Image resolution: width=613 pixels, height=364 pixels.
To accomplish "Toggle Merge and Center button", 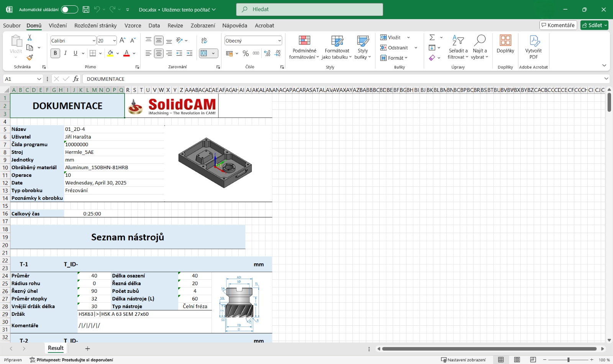I will click(204, 53).
